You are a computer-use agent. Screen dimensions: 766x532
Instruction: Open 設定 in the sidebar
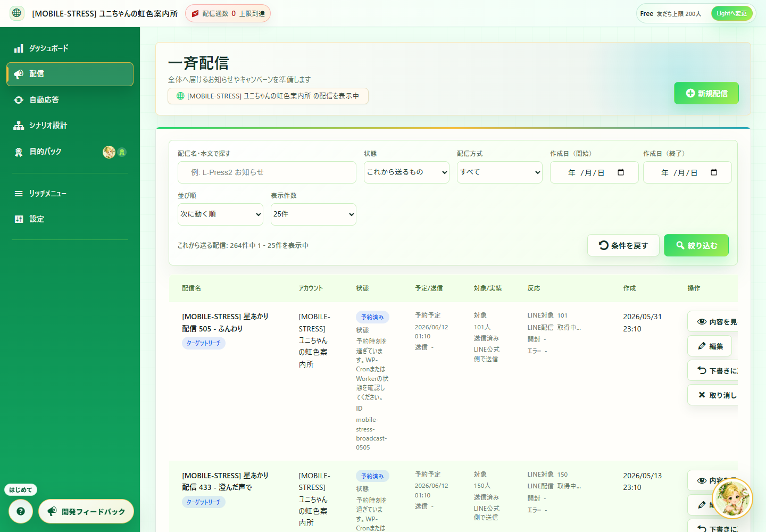(x=70, y=219)
